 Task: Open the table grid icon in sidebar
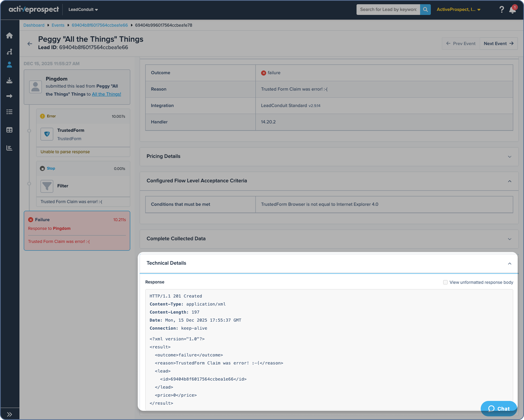click(10, 130)
